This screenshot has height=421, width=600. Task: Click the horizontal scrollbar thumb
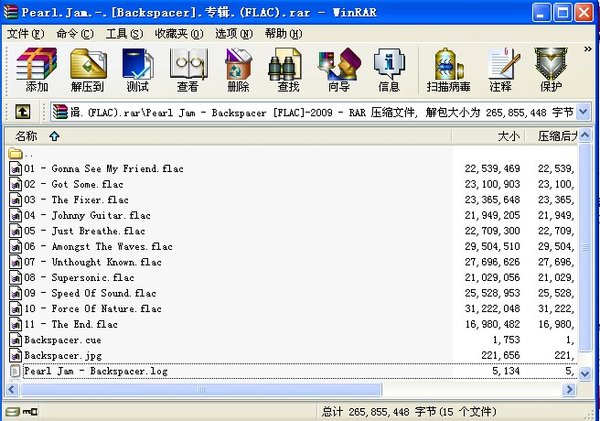pos(201,389)
